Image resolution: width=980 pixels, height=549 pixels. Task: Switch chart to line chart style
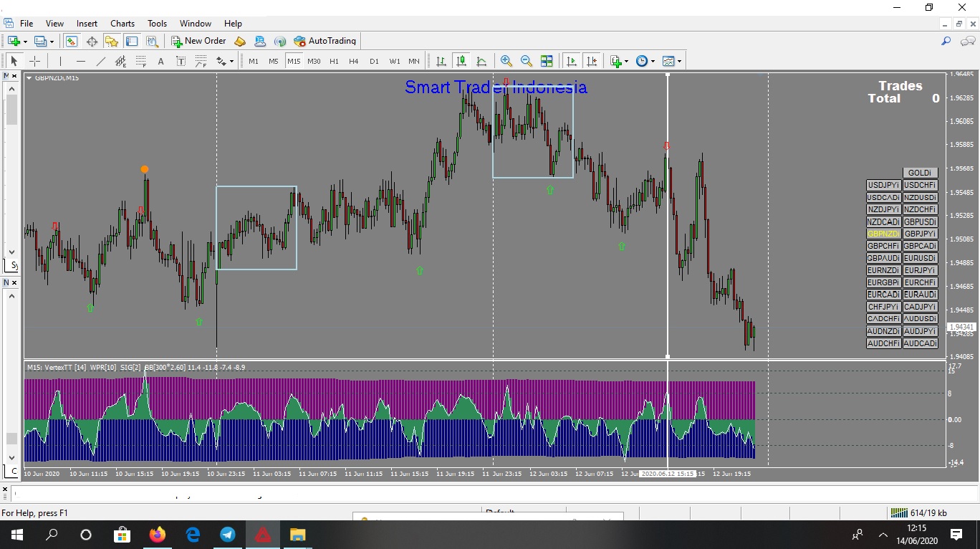click(x=481, y=61)
